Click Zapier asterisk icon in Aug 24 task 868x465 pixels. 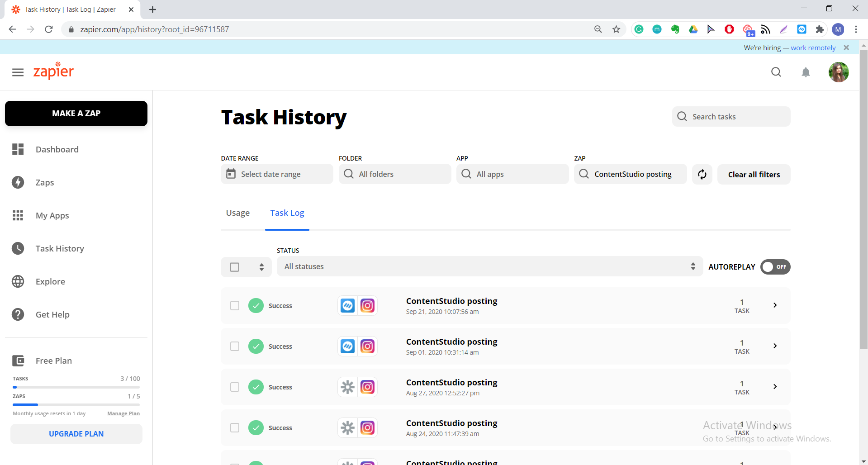coord(347,428)
